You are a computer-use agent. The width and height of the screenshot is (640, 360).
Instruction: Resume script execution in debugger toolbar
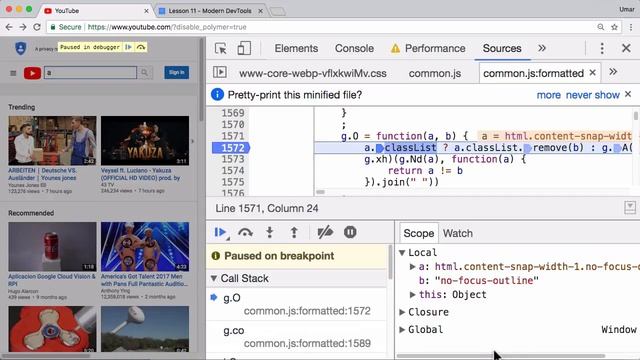[220, 233]
